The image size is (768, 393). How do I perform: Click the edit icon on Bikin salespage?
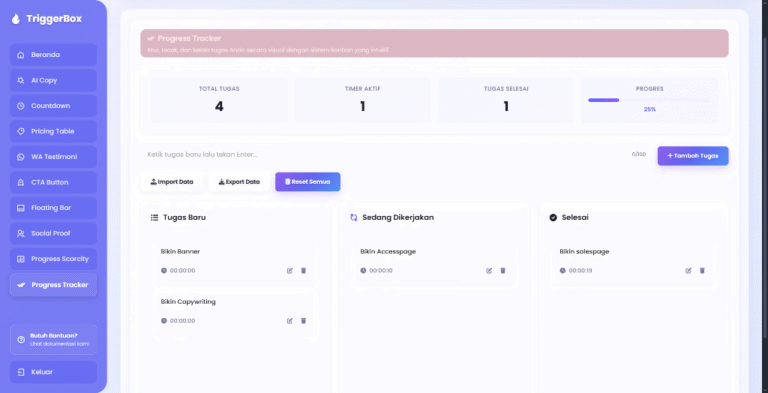(x=688, y=270)
